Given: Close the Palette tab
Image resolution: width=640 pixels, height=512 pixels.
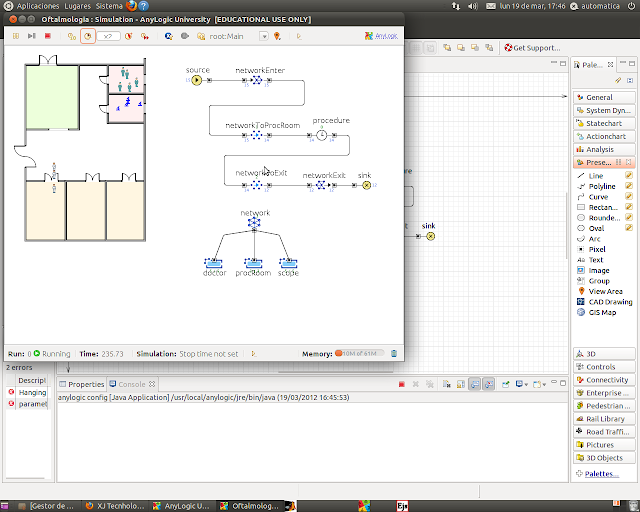Looking at the screenshot, I should click(x=610, y=65).
